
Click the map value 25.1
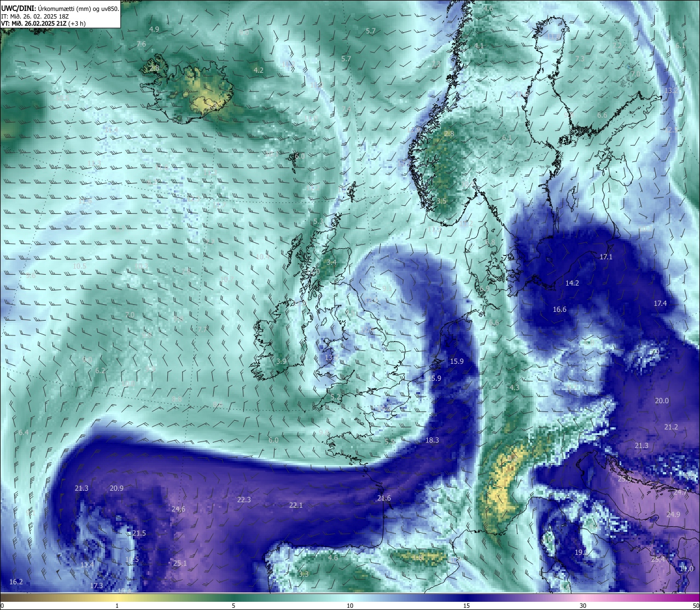point(180,563)
